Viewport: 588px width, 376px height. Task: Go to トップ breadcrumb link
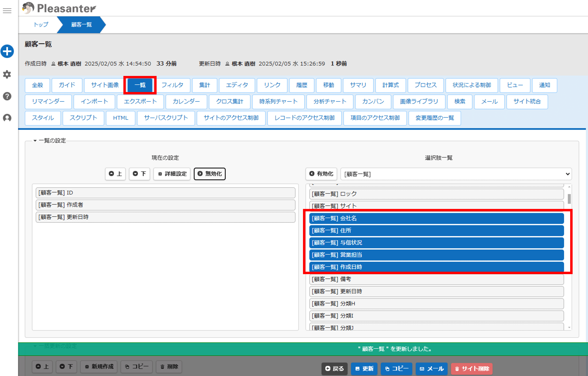click(x=41, y=25)
